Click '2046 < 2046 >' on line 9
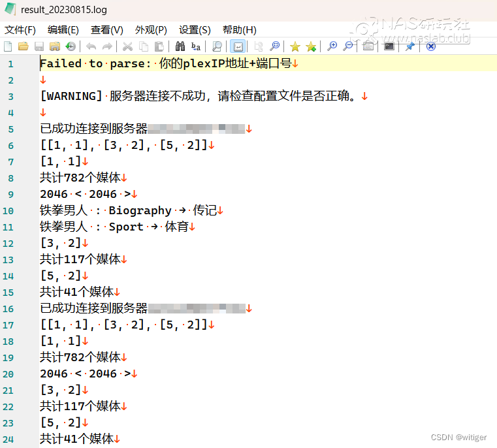 pyautogui.click(x=86, y=194)
